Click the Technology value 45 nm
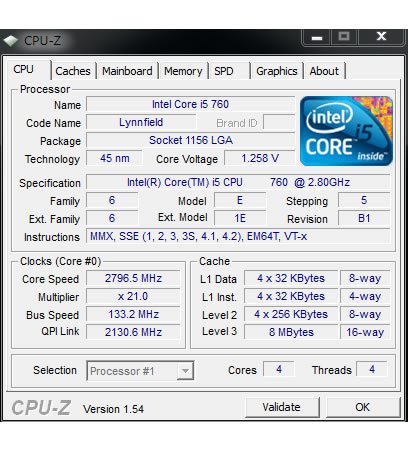This screenshot has height=450, width=408. click(114, 158)
